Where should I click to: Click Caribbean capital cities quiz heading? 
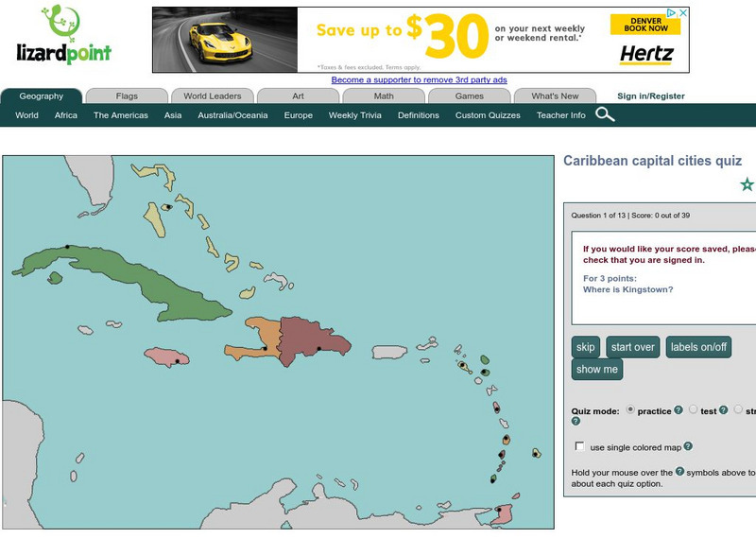[652, 161]
